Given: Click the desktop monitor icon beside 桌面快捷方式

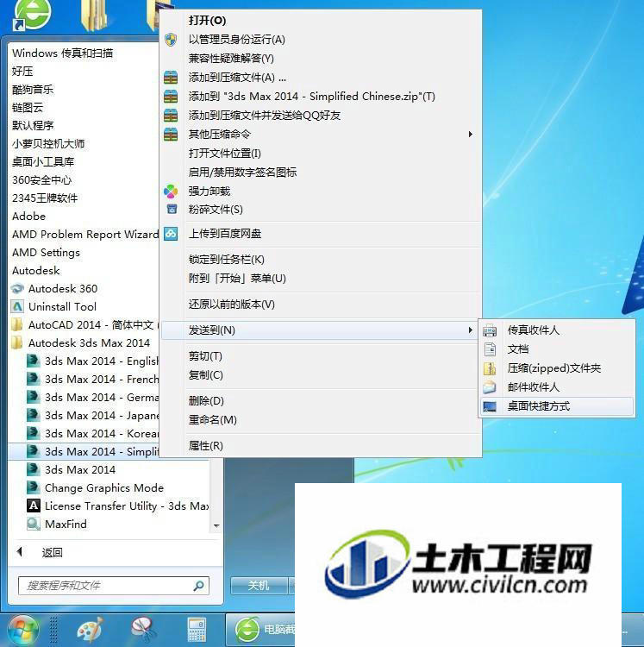Looking at the screenshot, I should click(490, 406).
